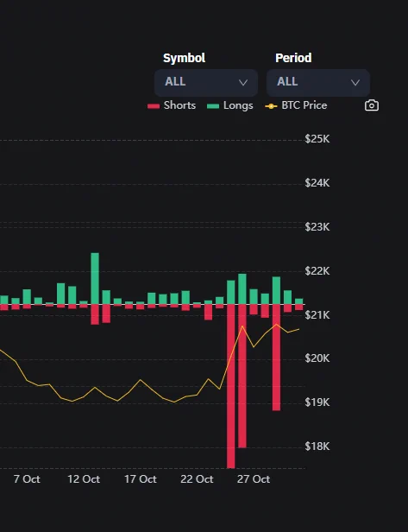Click the $21K price axis label
The width and height of the screenshot is (408, 532).
[317, 315]
